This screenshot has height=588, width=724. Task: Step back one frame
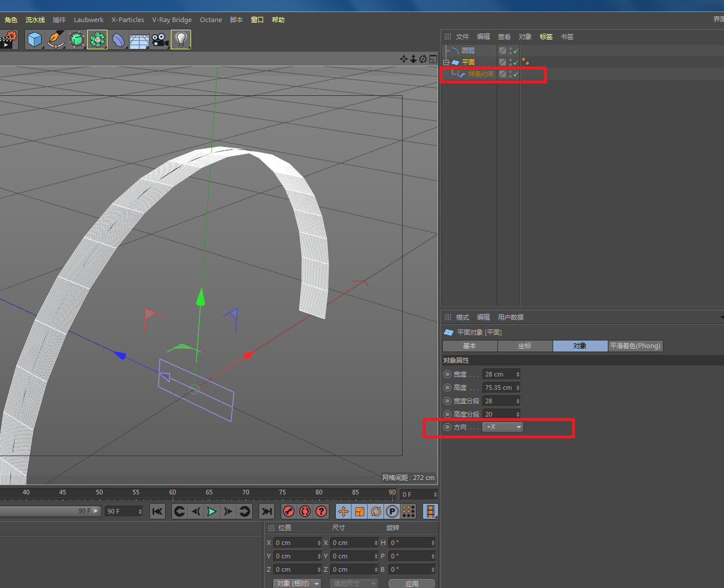196,511
